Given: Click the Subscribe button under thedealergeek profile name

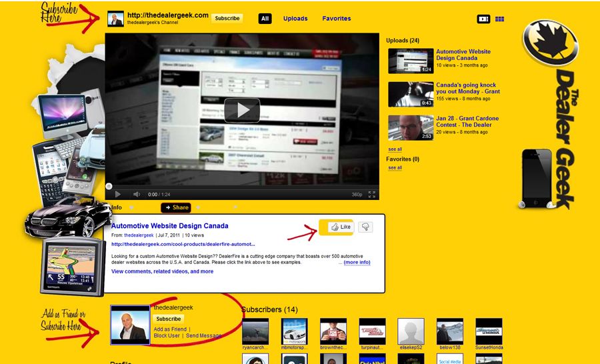Looking at the screenshot, I should click(169, 319).
